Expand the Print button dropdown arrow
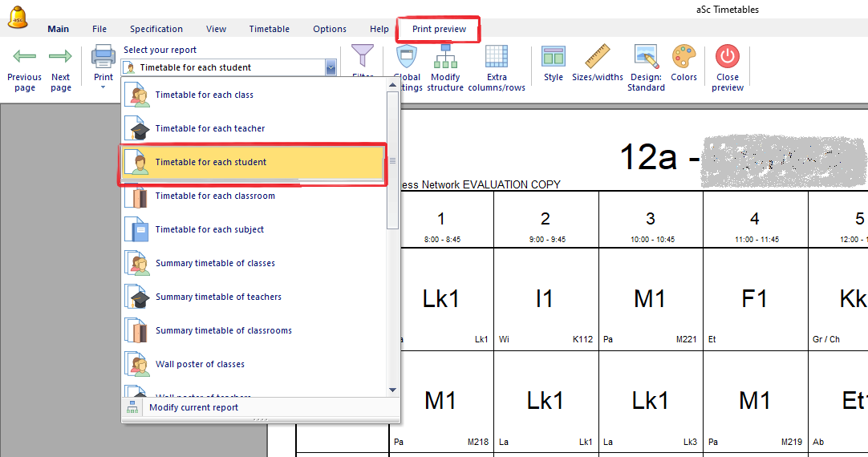This screenshot has width=868, height=457. click(x=103, y=87)
